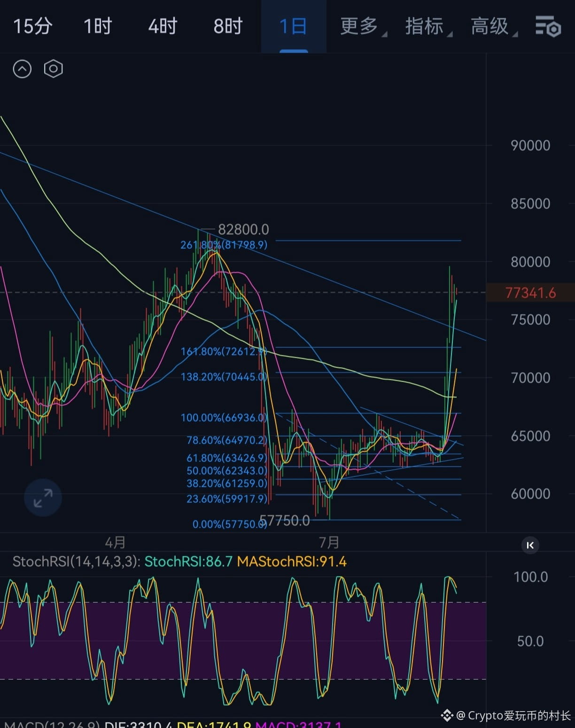Viewport: 575px width, 728px height.
Task: Expand the 更多 timeframe dropdown
Action: 363,26
